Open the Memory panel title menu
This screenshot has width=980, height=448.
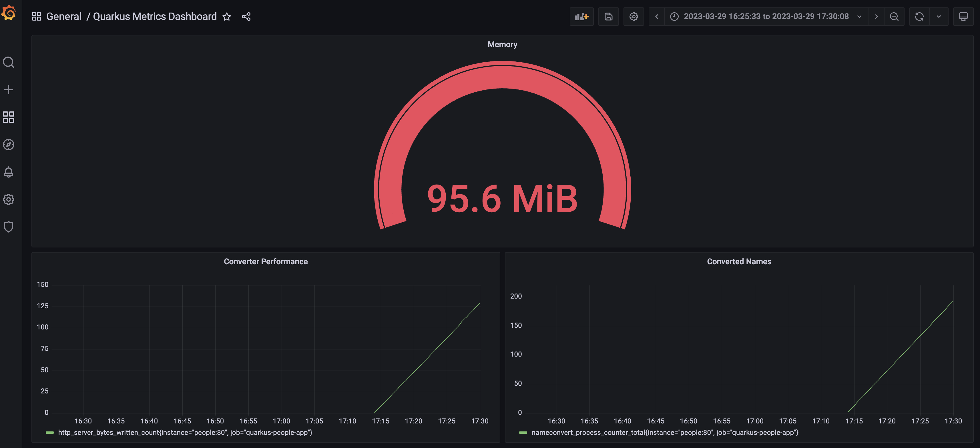[502, 45]
